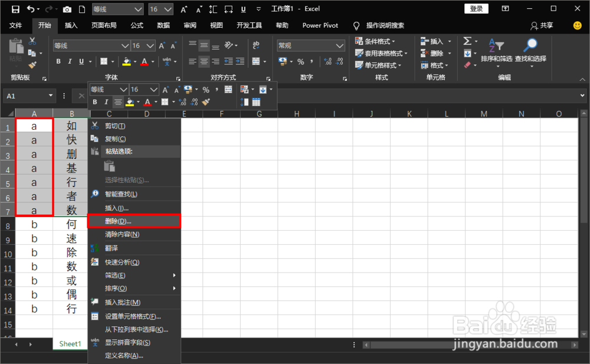The image size is (590, 364).
Task: Click the Cut scissors icon in the ribbon clipboard group
Action: 32,41
